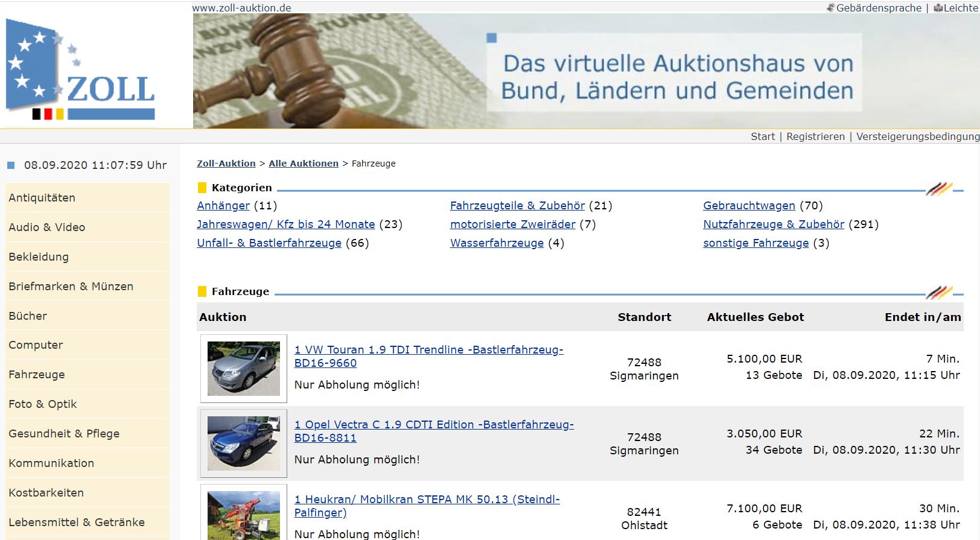Click 72488 Sigmaringen location for VW Touran
Image resolution: width=980 pixels, height=540 pixels.
click(x=644, y=369)
